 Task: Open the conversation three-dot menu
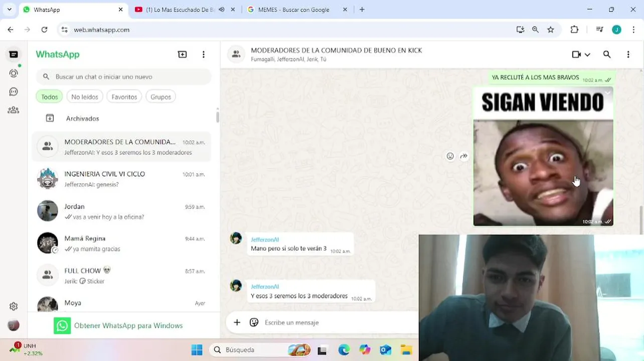tap(628, 54)
